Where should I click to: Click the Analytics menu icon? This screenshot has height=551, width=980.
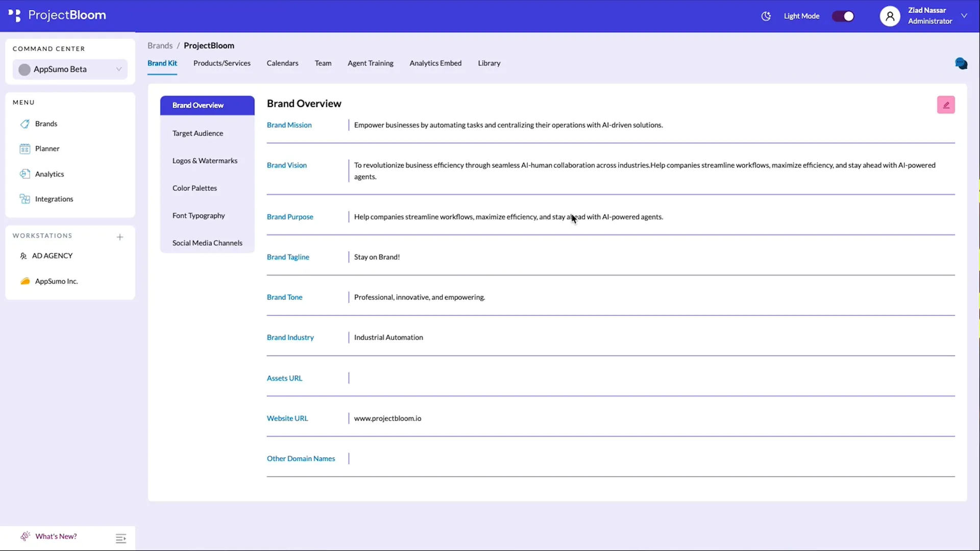24,174
